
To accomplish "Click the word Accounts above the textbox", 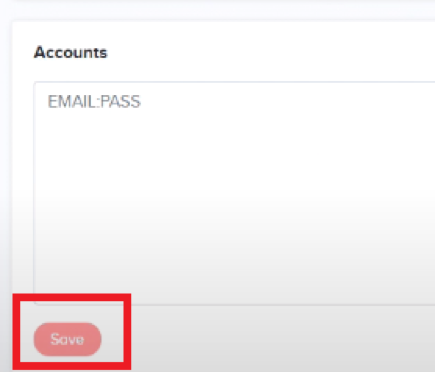I will (71, 53).
